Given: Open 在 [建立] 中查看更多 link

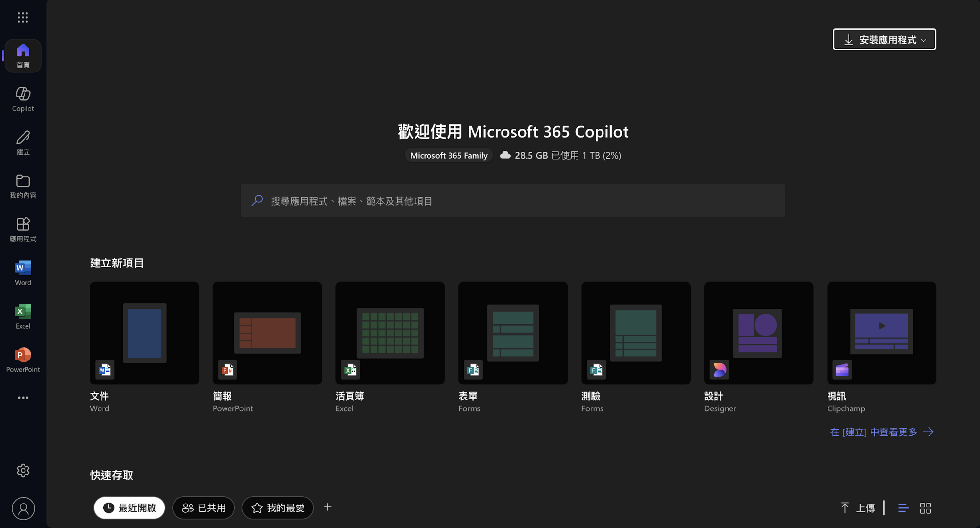Looking at the screenshot, I should (882, 432).
